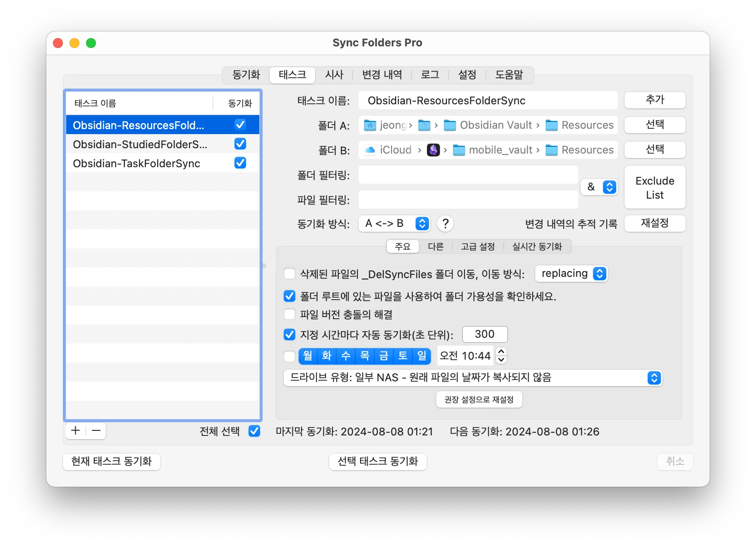Click the 파일 필터링 input field

(x=468, y=200)
